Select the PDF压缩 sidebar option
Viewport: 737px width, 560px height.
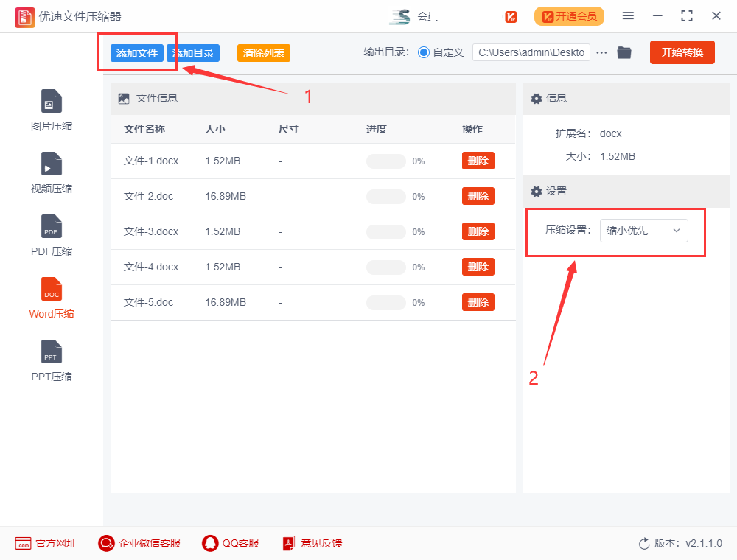[52, 235]
